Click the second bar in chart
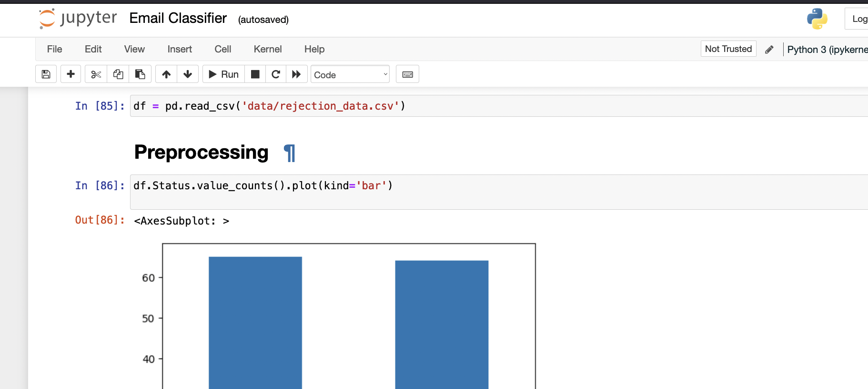The height and width of the screenshot is (389, 868). [x=442, y=325]
